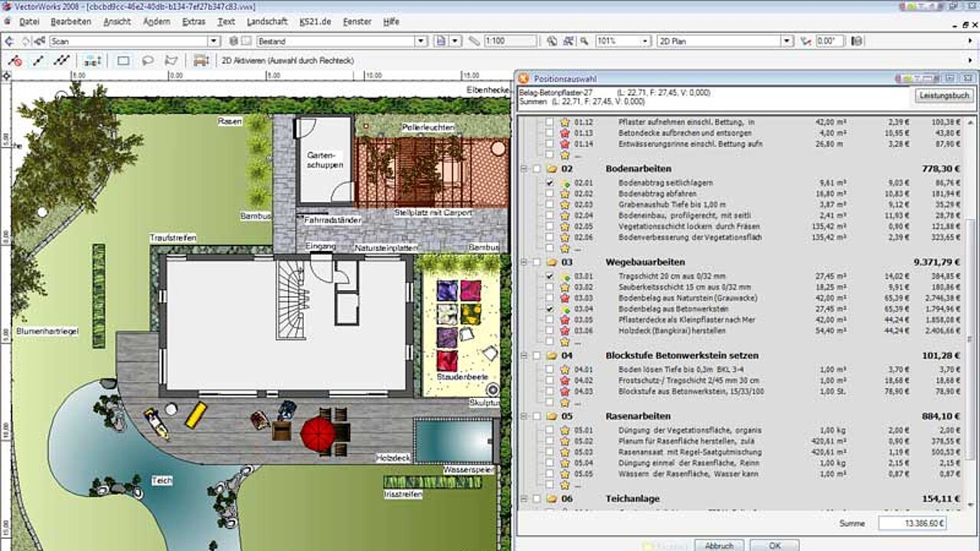Collapse the 05 Rasenarbeiten group
Screen dimensions: 980x551
coord(524,417)
